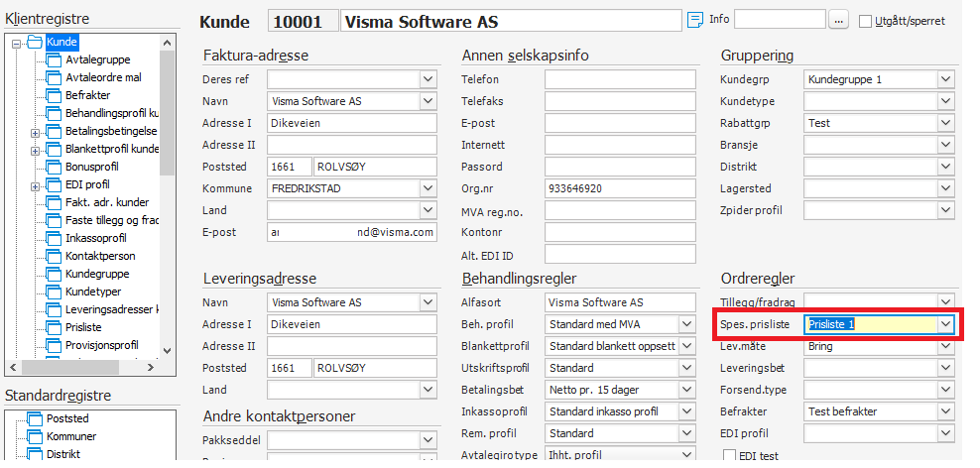Click the Org.nr field with 933646920

[x=620, y=188]
